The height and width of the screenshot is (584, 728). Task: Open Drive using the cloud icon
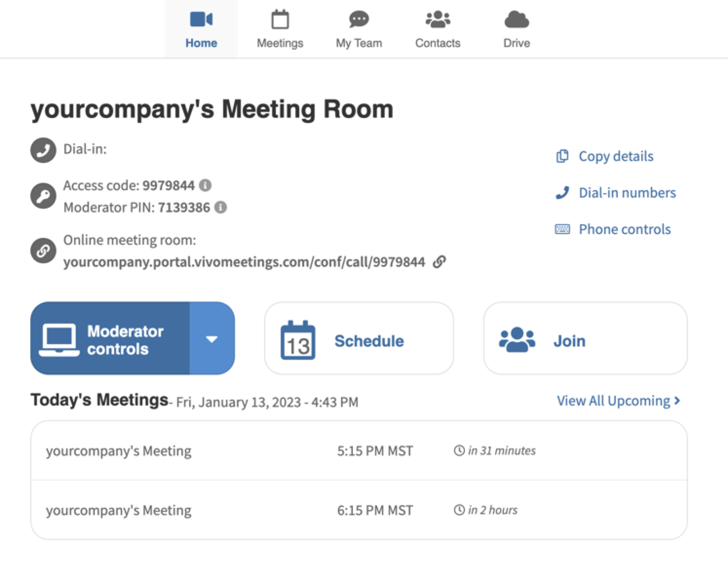tap(516, 19)
